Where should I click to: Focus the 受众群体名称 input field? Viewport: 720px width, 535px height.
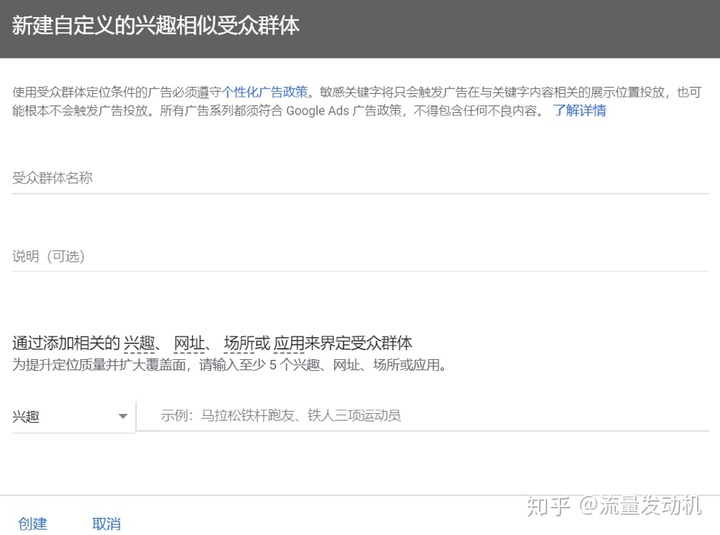point(360,178)
